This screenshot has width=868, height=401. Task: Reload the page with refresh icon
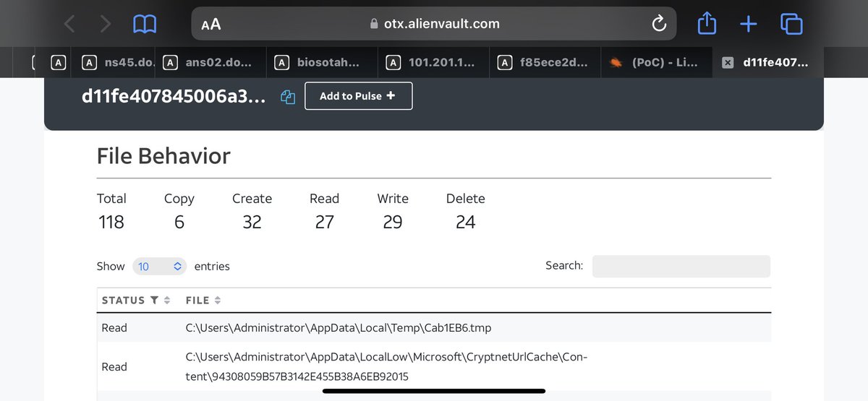(x=658, y=24)
